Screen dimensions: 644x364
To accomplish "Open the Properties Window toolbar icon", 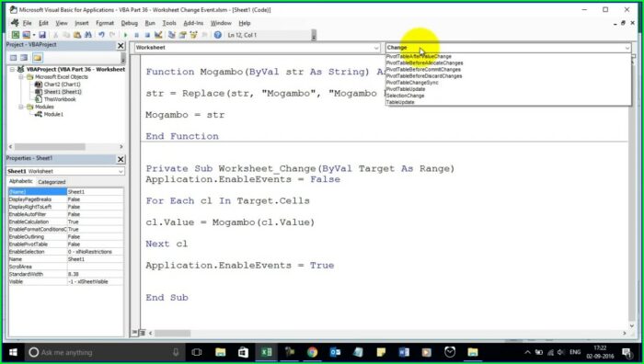I will click(182, 35).
